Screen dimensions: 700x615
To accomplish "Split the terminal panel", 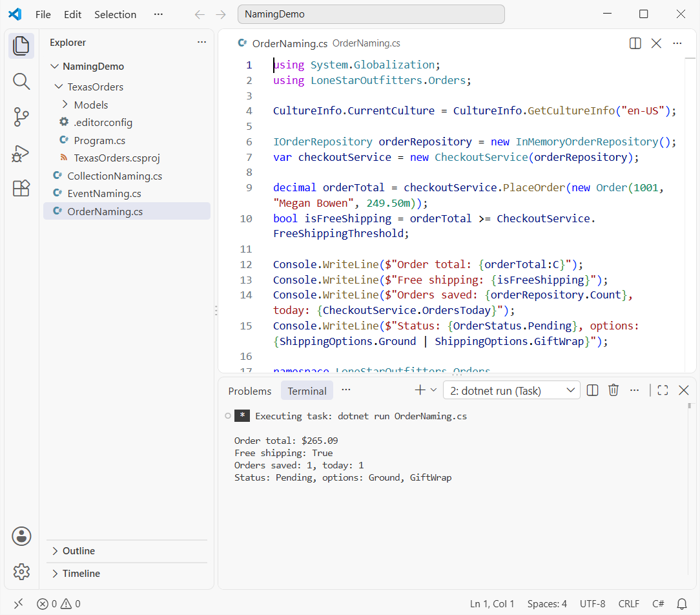I will (x=592, y=390).
